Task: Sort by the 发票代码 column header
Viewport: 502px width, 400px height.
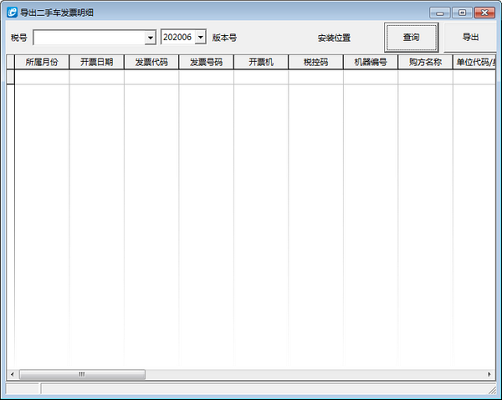Action: [x=151, y=62]
